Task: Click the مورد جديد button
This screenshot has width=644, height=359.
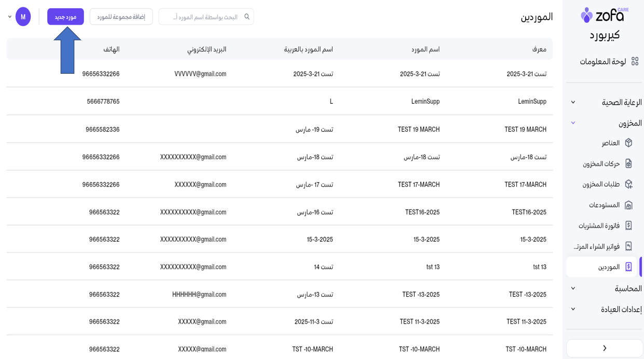Action: 65,17
